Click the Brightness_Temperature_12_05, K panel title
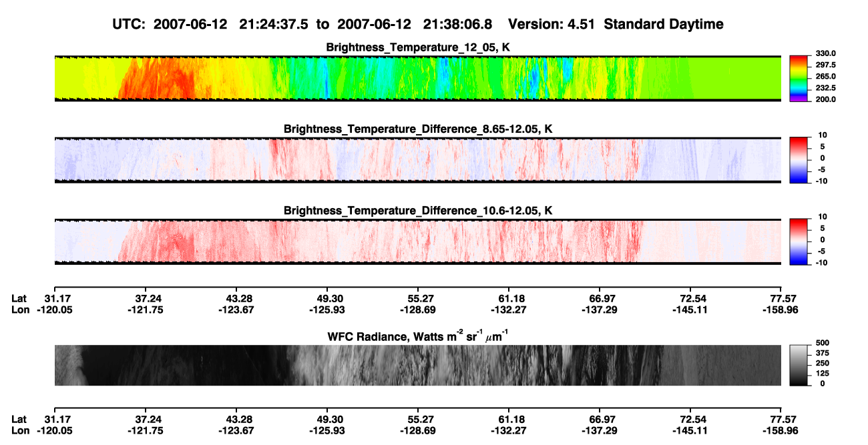The image size is (868, 445). (x=418, y=47)
